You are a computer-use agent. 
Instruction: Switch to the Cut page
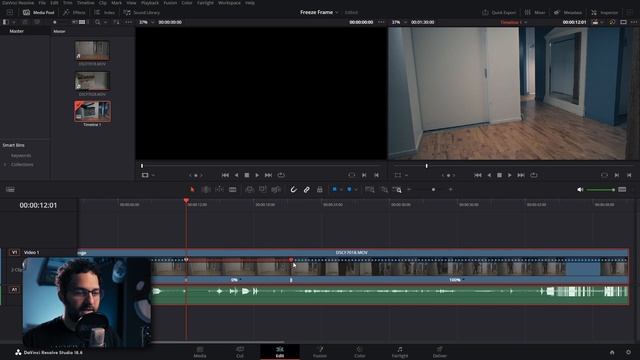click(240, 352)
